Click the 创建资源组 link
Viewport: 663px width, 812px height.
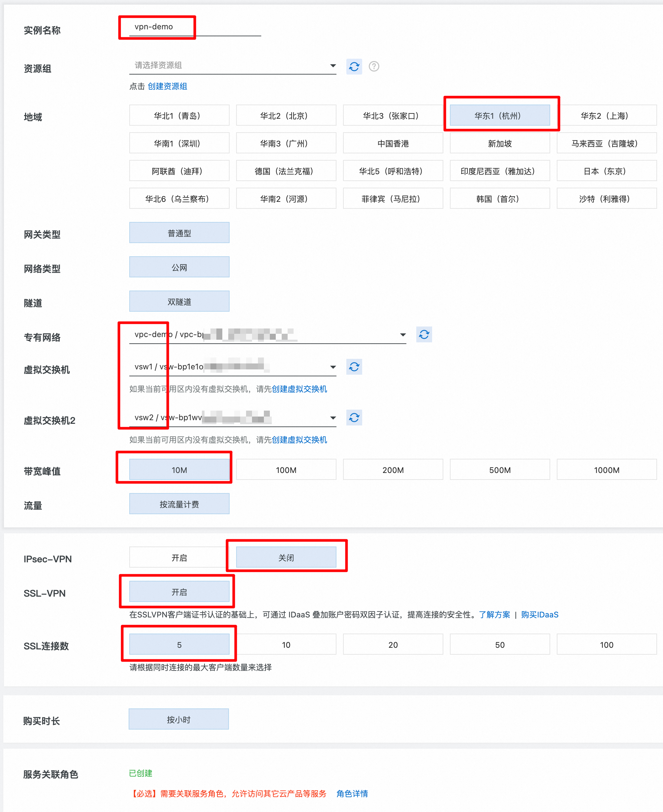[x=167, y=86]
